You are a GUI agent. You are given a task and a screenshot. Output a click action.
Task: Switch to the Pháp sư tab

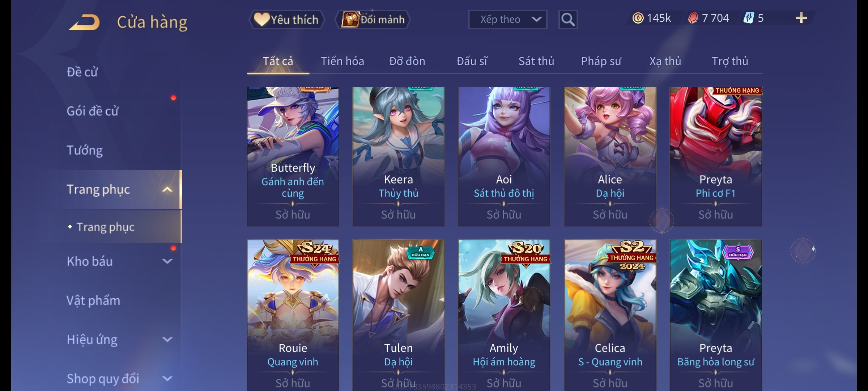601,61
